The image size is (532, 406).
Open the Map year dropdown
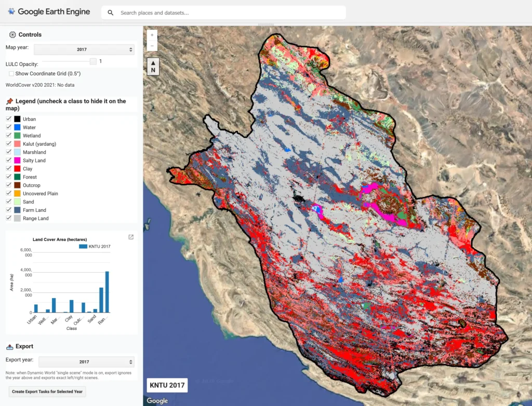84,49
